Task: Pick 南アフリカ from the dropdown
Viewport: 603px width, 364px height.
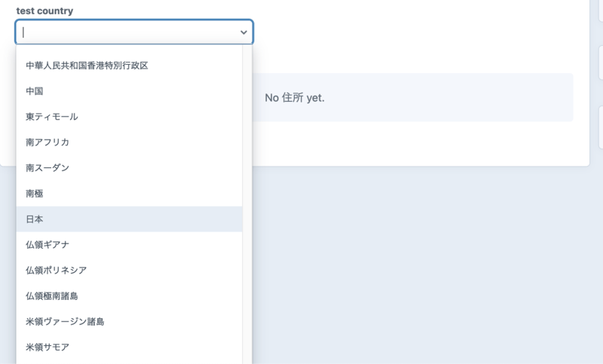Action: click(47, 142)
